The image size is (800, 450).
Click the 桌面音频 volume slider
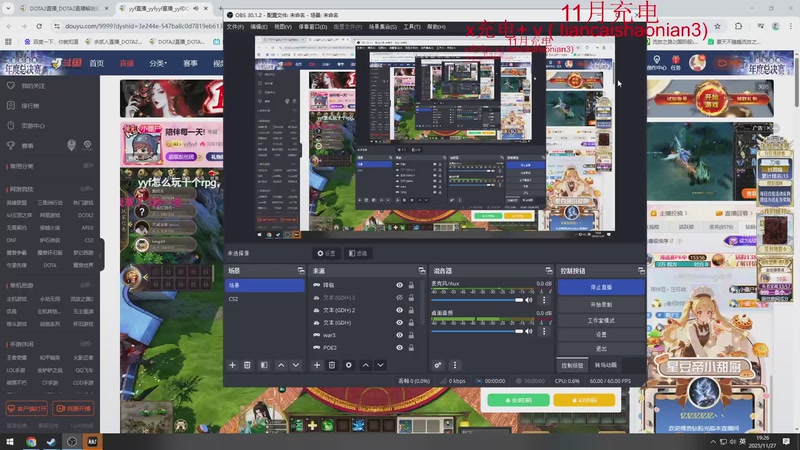pos(477,332)
